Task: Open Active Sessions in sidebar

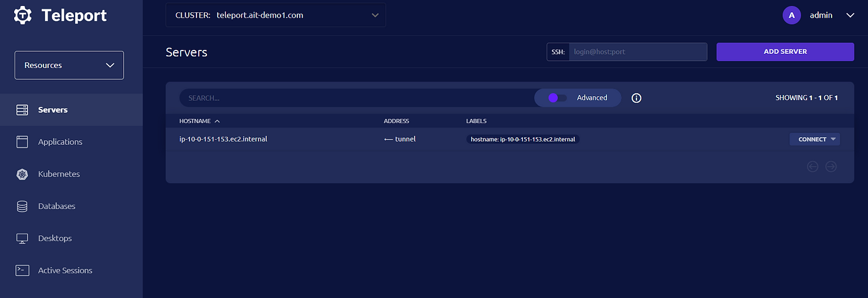Action: (x=71, y=270)
